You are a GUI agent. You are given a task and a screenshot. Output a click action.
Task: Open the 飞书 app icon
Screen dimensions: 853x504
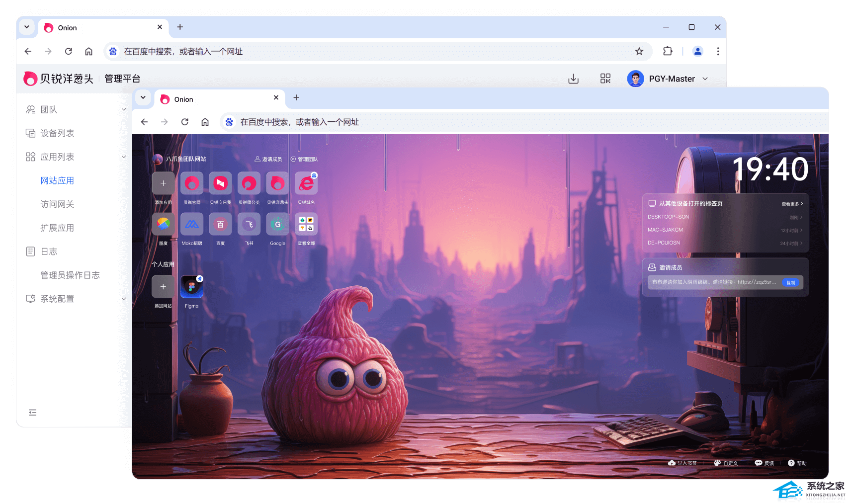pos(249,225)
